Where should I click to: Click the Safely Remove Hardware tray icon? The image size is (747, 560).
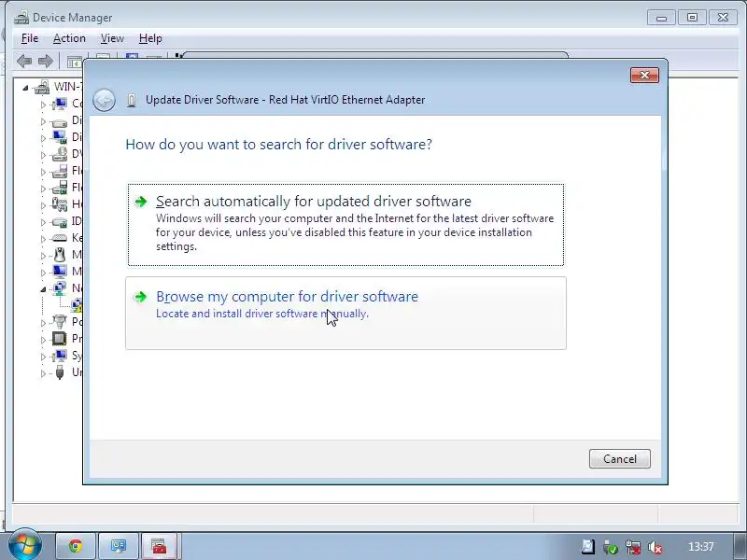pyautogui.click(x=611, y=547)
